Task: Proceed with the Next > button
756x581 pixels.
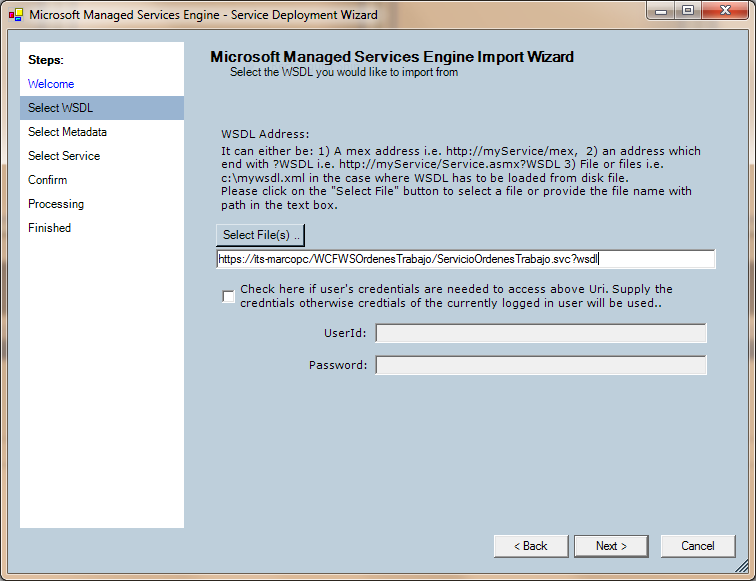Action: tap(611, 546)
